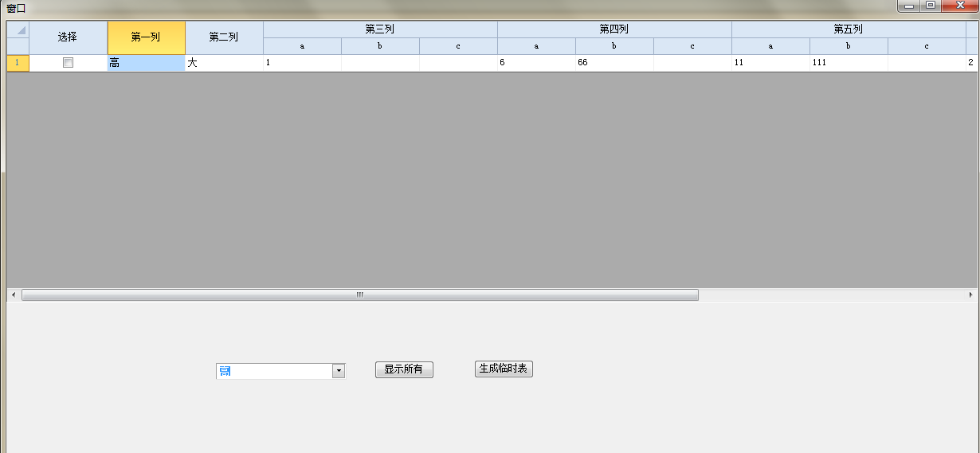Select the cell containing 111
Viewport: 980px width, 453px height.
[x=849, y=63]
